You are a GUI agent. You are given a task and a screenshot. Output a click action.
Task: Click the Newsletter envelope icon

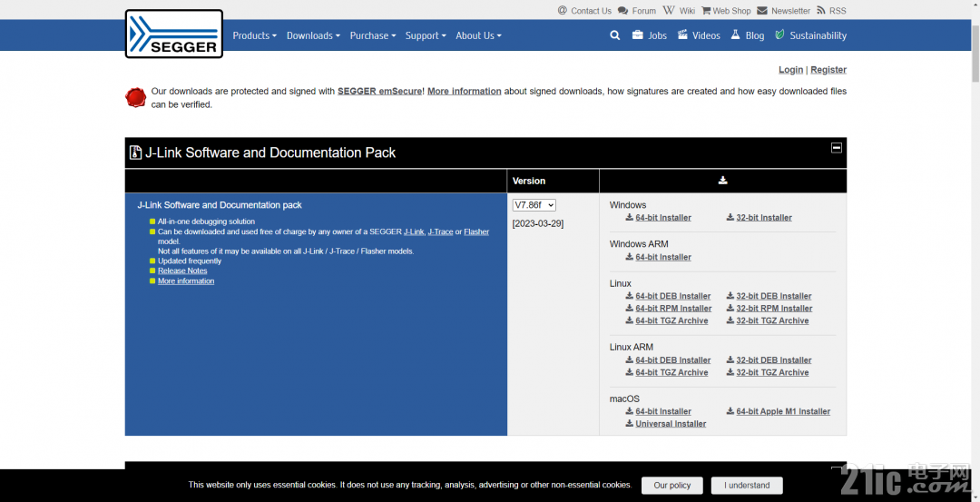click(x=762, y=11)
